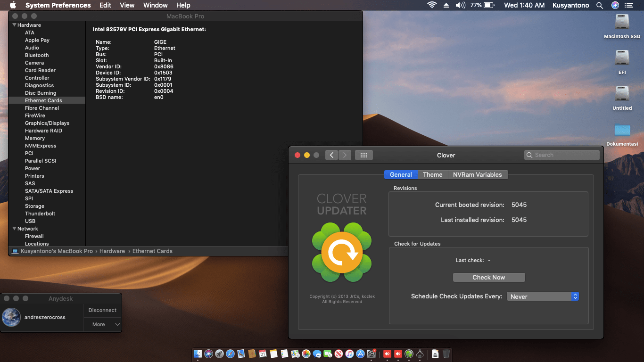Click the eject icon in the menu bar

(x=446, y=5)
